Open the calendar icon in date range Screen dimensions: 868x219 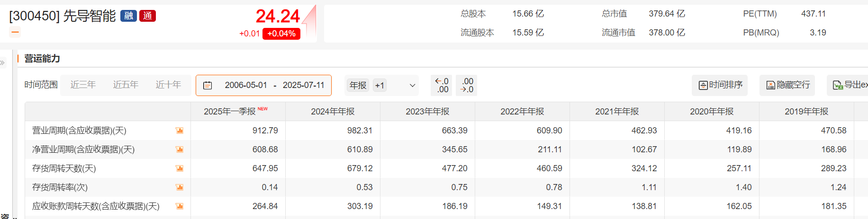(x=208, y=86)
